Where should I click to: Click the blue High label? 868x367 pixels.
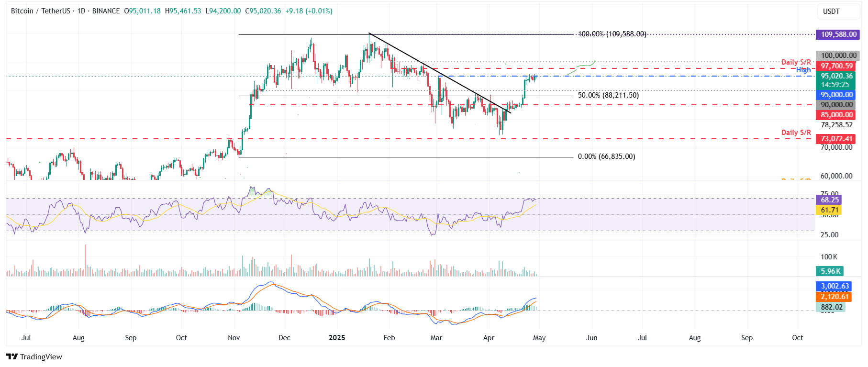tap(803, 70)
